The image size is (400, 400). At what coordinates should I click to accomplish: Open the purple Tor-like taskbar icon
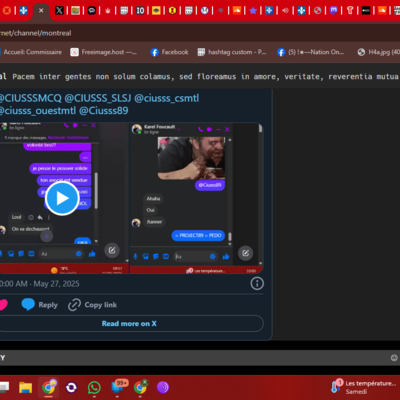(x=163, y=387)
